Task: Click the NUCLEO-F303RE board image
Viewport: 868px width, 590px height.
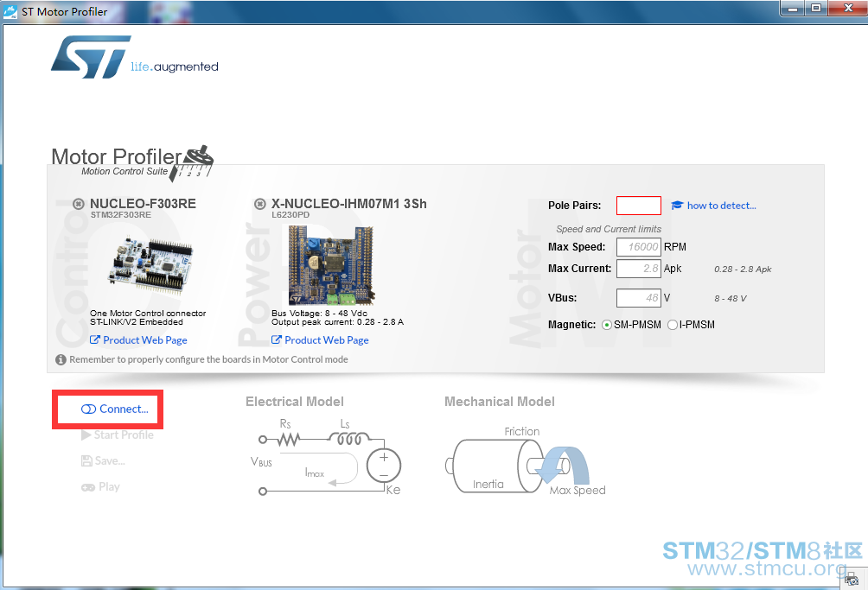Action: point(150,267)
